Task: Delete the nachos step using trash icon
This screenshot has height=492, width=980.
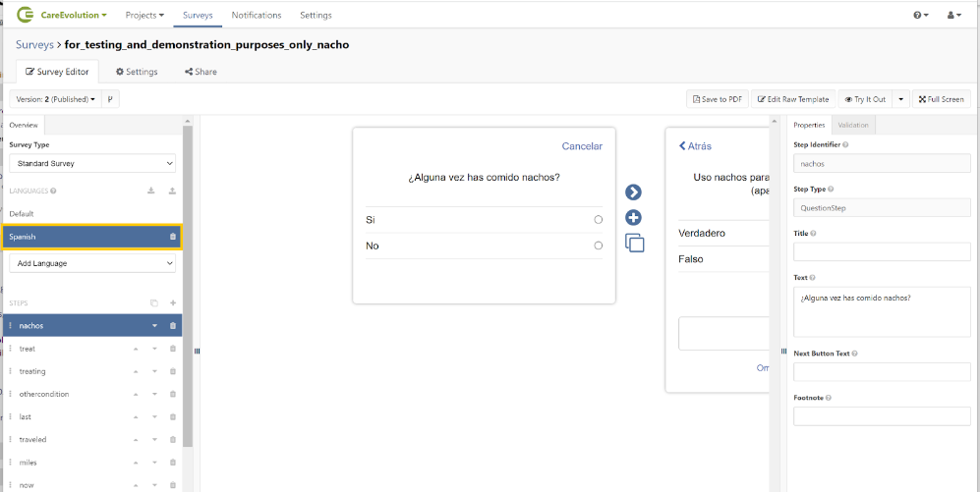Action: point(173,326)
